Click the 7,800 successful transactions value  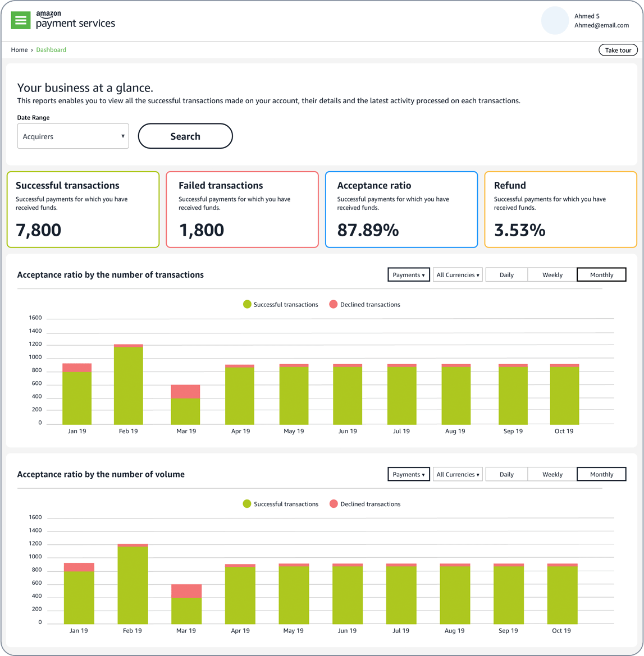pyautogui.click(x=39, y=231)
